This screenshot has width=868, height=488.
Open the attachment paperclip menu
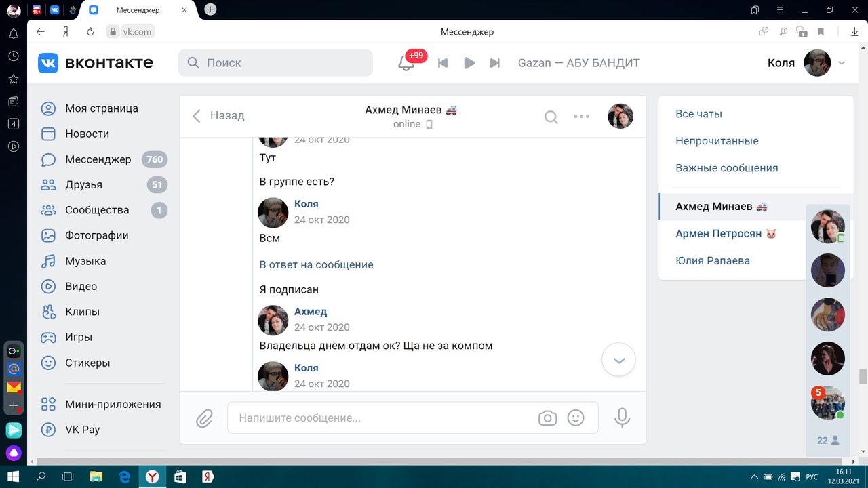(x=204, y=418)
